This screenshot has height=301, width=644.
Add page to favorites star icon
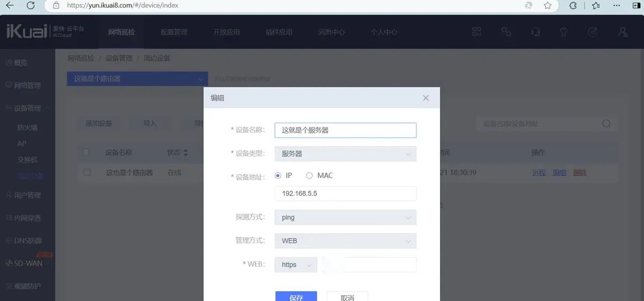coord(547,5)
